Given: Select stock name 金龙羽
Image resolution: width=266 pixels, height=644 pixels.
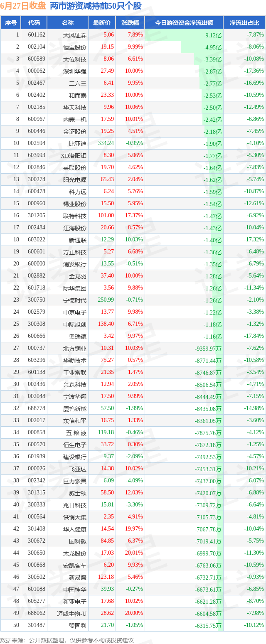Looking at the screenshot, I should pyautogui.click(x=78, y=276).
